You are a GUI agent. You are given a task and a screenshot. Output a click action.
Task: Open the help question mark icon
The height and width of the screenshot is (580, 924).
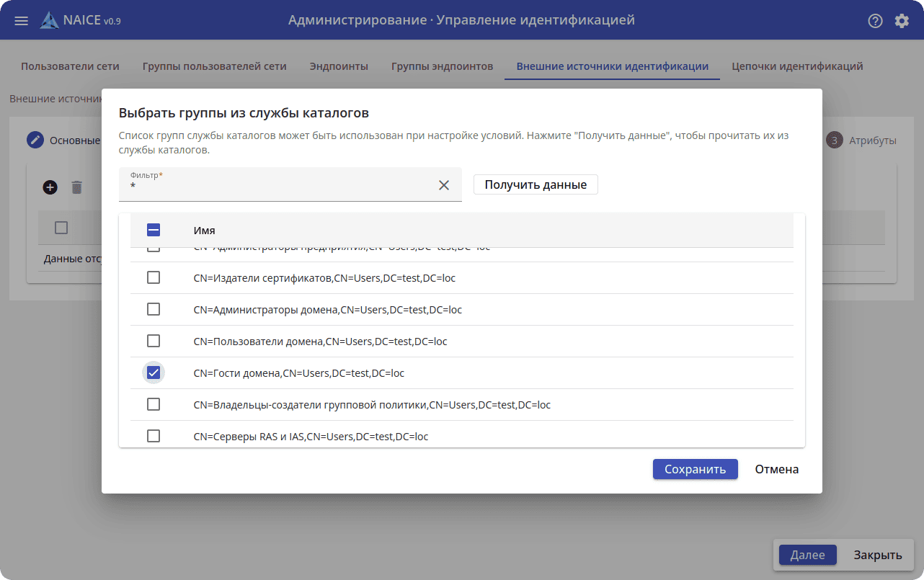click(875, 21)
